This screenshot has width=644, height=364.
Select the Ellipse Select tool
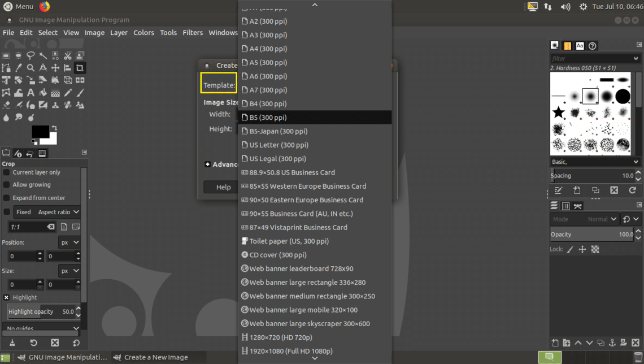click(18, 55)
